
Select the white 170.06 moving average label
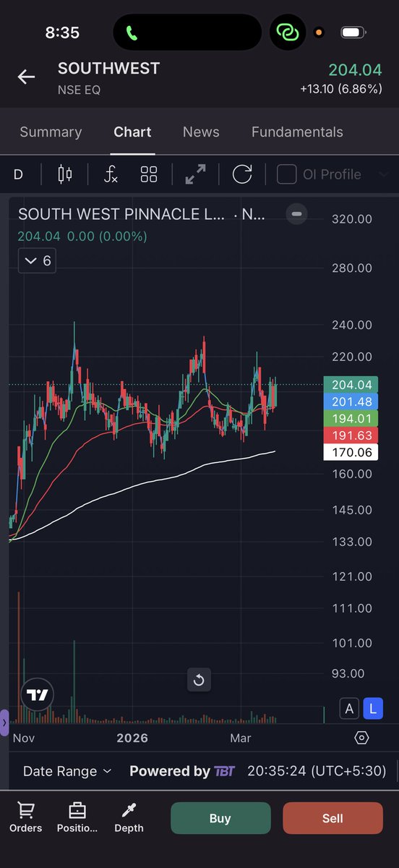point(351,453)
